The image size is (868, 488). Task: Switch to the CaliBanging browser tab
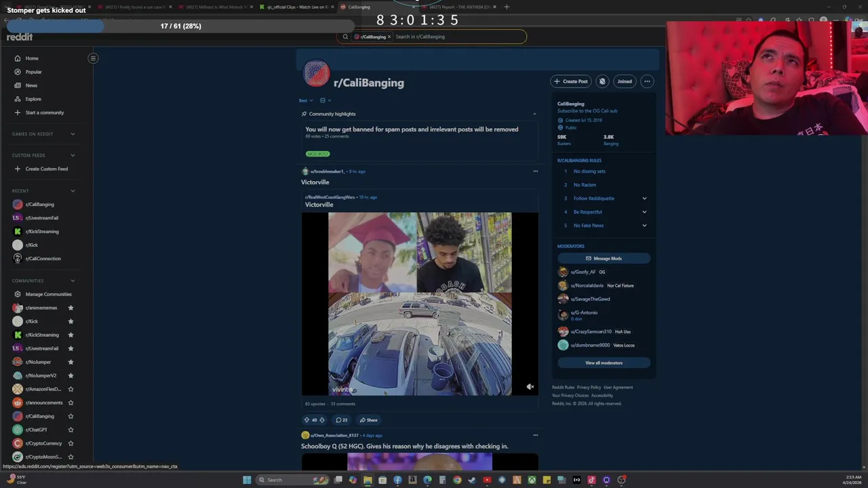pos(376,7)
